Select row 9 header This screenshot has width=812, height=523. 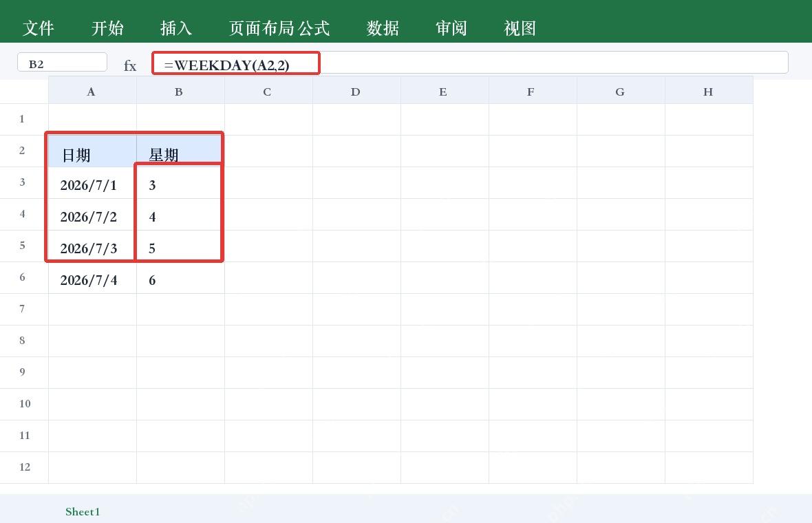click(24, 372)
